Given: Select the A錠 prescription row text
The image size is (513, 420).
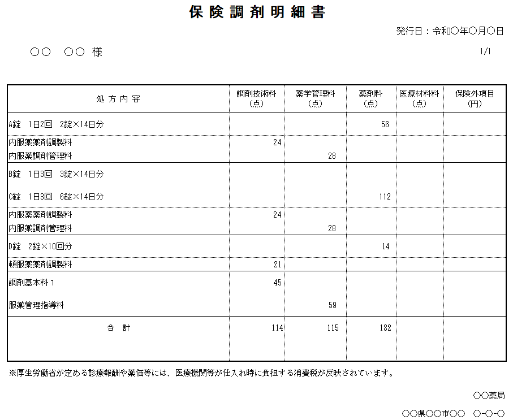Looking at the screenshot, I should pyautogui.click(x=57, y=124).
